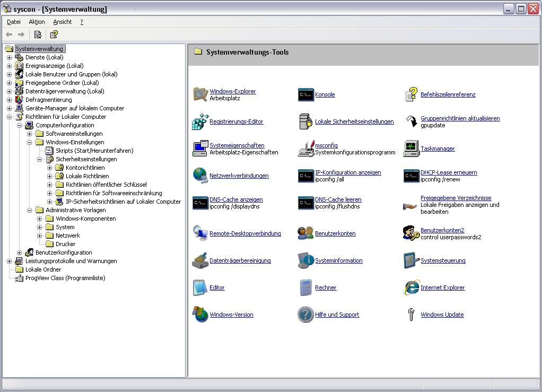Image resolution: width=542 pixels, height=392 pixels.
Task: Click the DHCP-Lease erneuern console icon
Action: coord(411,176)
